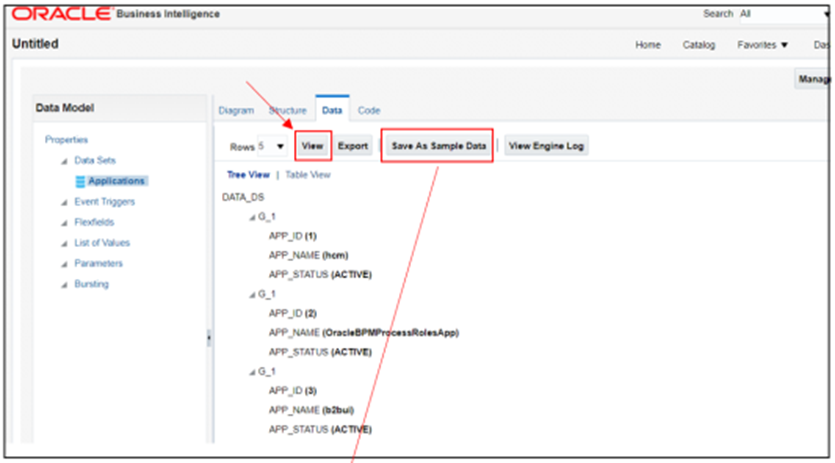The image size is (835, 463).
Task: Open the Rows count dropdown
Action: click(x=280, y=146)
